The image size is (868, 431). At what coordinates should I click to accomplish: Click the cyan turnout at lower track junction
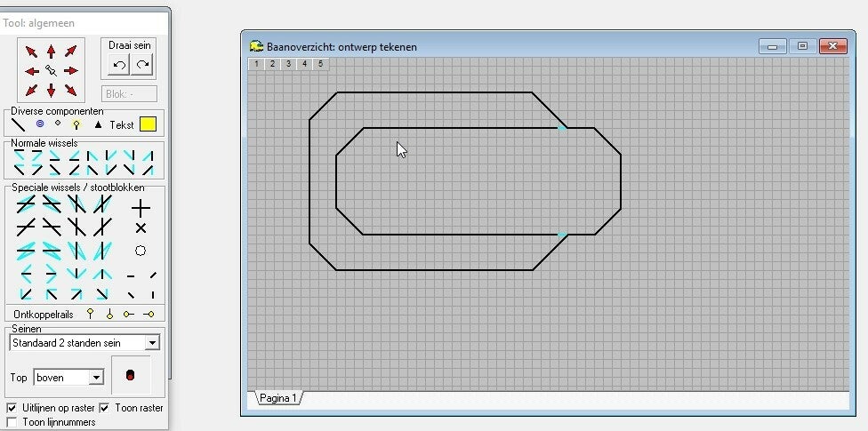(x=562, y=235)
